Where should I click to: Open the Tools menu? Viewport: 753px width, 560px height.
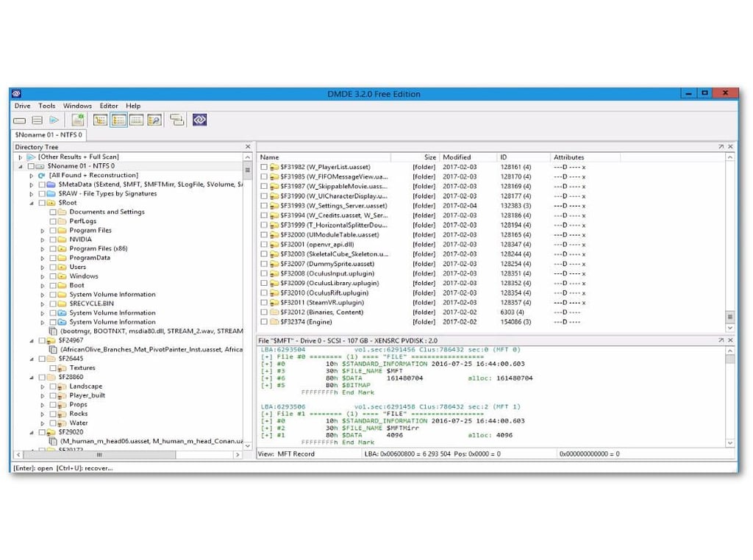pyautogui.click(x=46, y=106)
